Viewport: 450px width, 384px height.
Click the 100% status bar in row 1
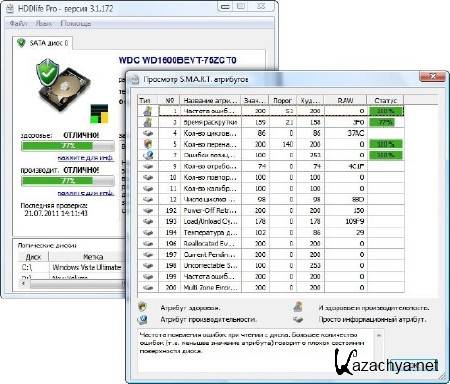point(386,111)
